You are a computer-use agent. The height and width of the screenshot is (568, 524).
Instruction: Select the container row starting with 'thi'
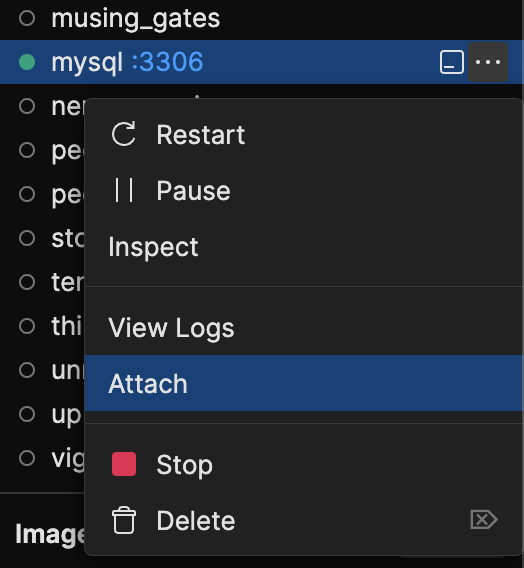point(43,326)
